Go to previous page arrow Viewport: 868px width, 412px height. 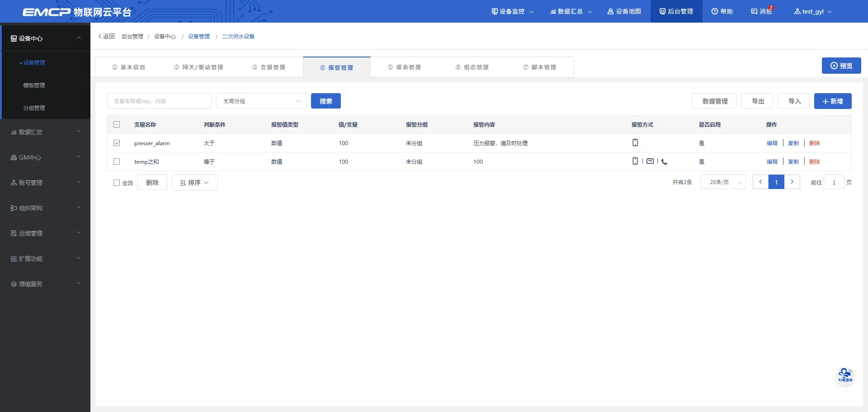(760, 182)
